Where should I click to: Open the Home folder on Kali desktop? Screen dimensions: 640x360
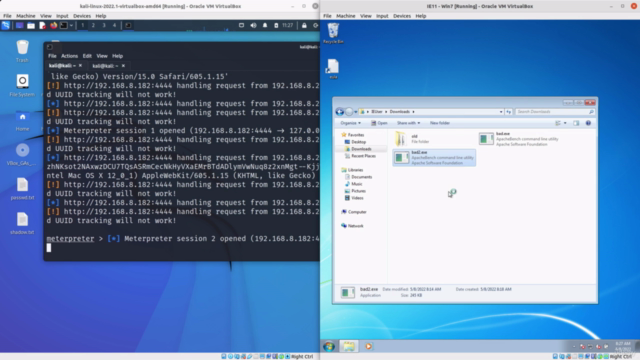[x=22, y=120]
